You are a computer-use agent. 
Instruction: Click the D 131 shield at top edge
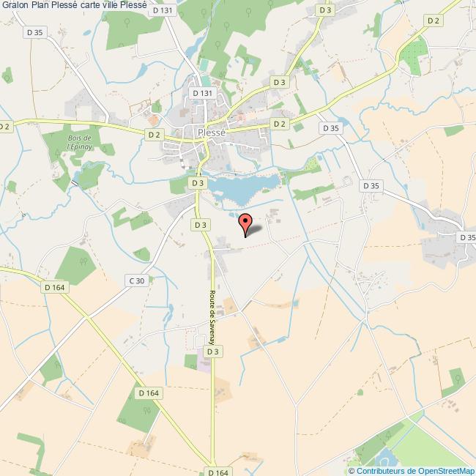163,10
